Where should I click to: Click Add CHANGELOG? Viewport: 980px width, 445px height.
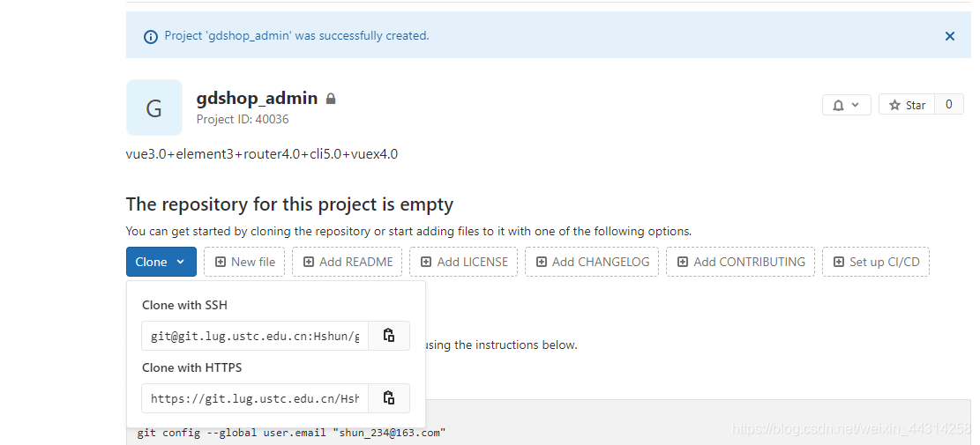coord(592,262)
